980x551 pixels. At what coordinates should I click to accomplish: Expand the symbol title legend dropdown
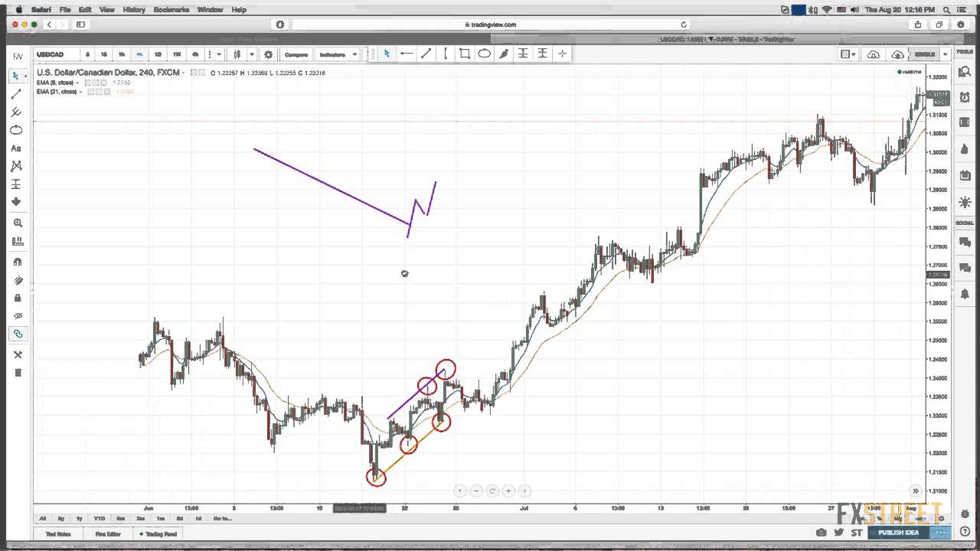(184, 73)
